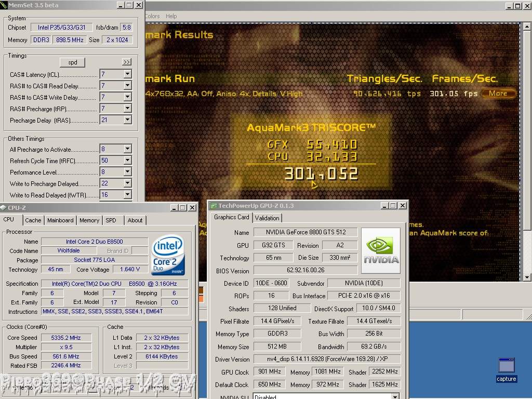The height and width of the screenshot is (399, 532).
Task: Expand the Precharge Delay (tRAS) dropdown
Action: (128, 120)
